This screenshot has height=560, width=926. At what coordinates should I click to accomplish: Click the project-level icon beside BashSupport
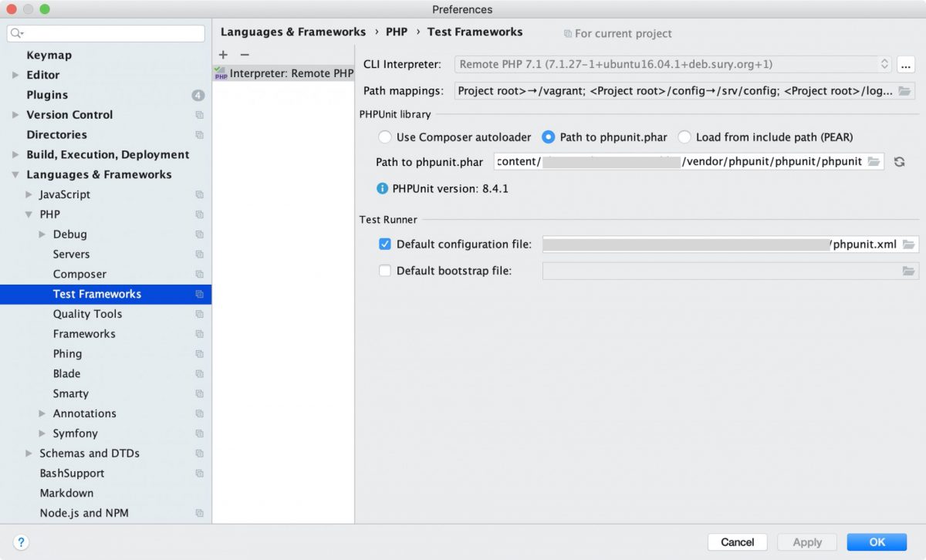point(199,474)
